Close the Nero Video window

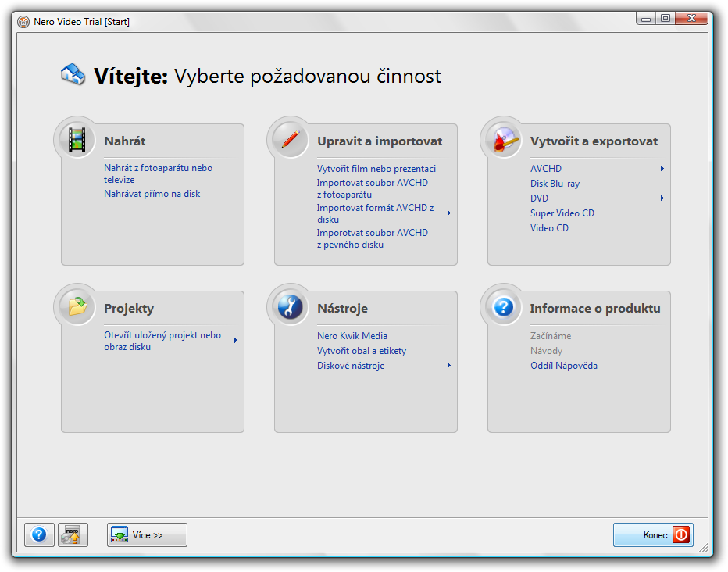[691, 19]
